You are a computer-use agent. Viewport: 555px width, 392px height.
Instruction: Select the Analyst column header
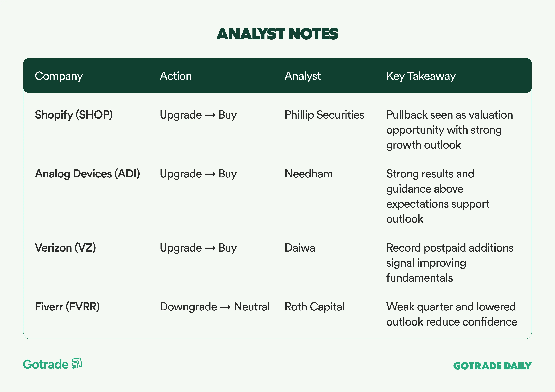(303, 76)
